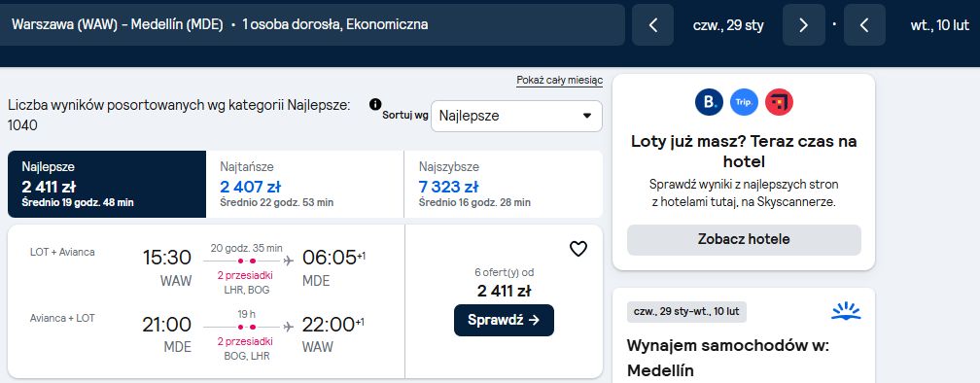This screenshot has width=980, height=383.
Task: Select return date wt., 10 lut
Action: pyautogui.click(x=939, y=25)
